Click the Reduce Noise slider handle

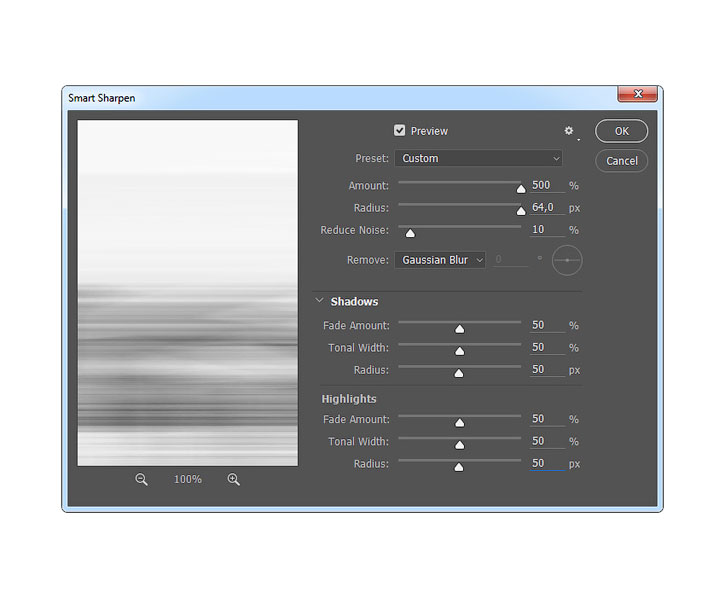click(x=410, y=233)
